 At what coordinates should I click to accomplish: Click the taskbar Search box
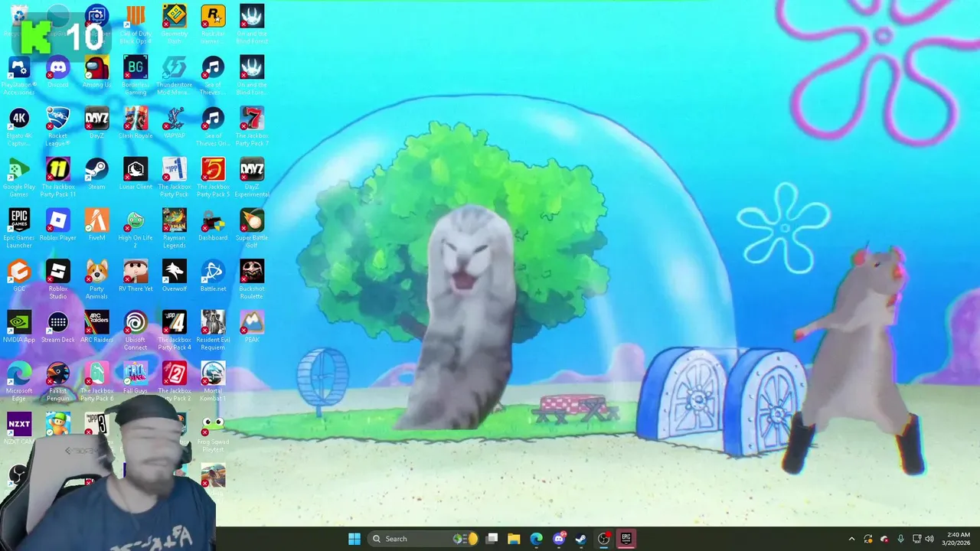pos(423,539)
